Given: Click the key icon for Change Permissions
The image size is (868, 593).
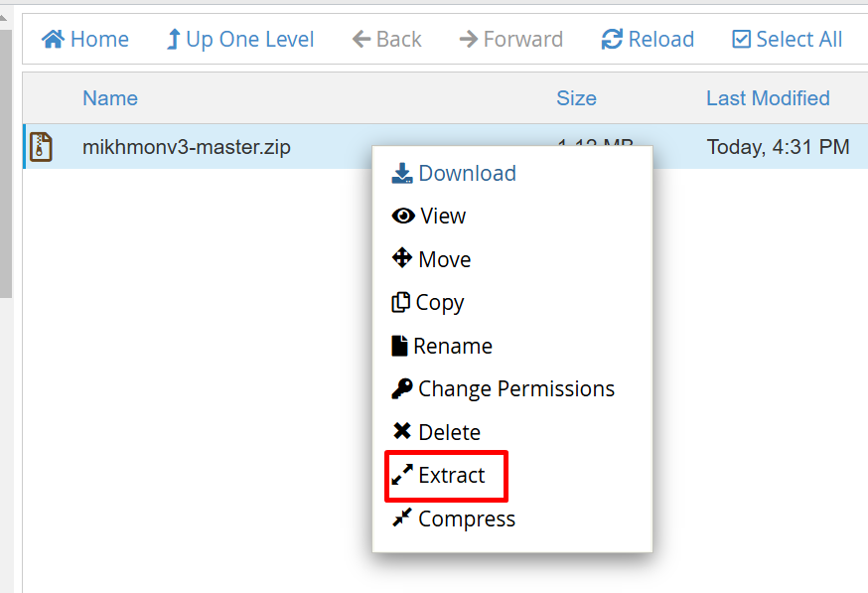Looking at the screenshot, I should pyautogui.click(x=402, y=388).
